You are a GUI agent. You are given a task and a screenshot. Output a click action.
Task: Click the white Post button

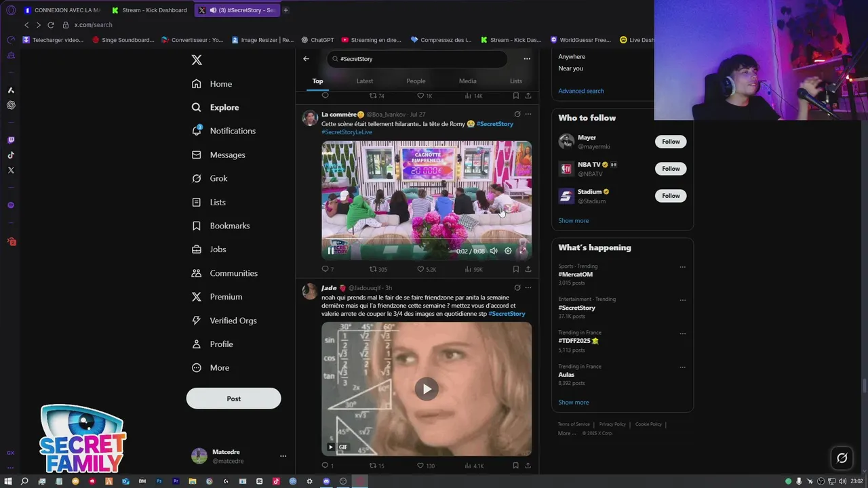(x=233, y=399)
